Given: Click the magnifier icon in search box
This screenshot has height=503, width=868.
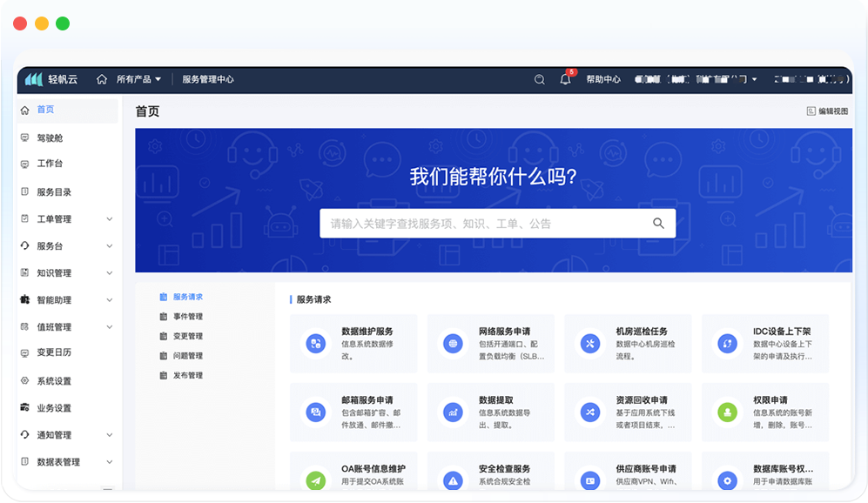Looking at the screenshot, I should click(658, 224).
